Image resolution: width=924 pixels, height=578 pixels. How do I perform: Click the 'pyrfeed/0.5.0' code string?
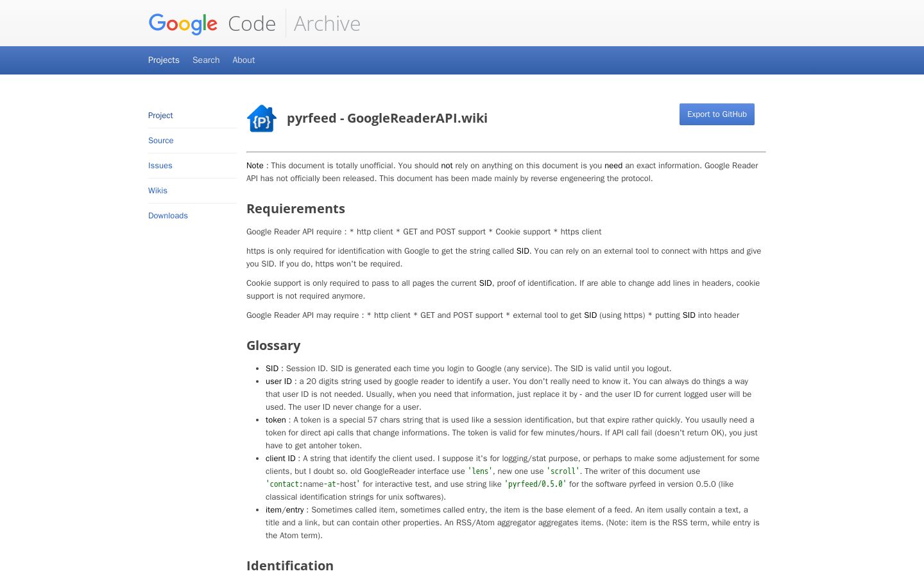pos(535,484)
